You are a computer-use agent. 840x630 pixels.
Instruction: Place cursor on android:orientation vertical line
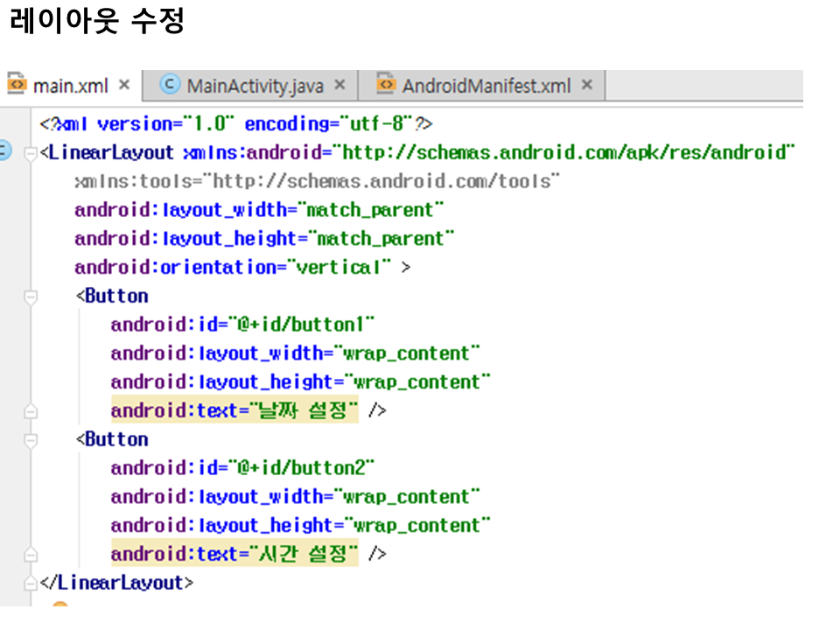[x=233, y=268]
